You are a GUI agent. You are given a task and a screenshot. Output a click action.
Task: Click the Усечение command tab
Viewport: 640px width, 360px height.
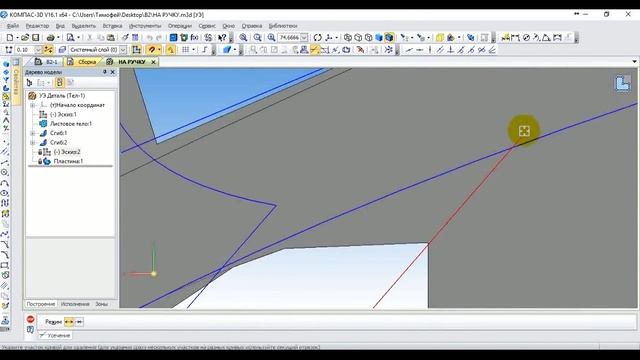coord(55,336)
